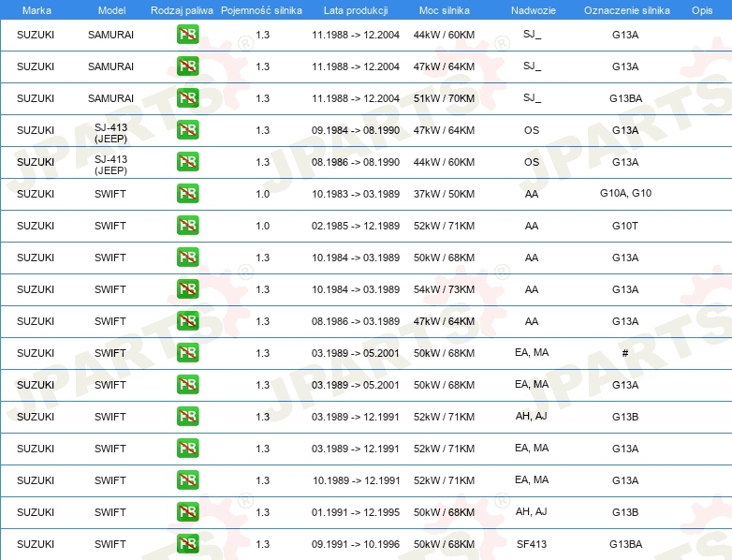732x560 pixels.
Task: Select date range 10.1989 -> 12.1991
Action: click(357, 480)
